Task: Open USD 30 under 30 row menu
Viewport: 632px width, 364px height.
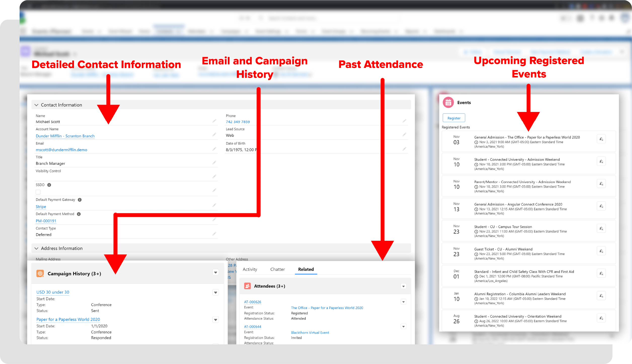Action: point(215,293)
